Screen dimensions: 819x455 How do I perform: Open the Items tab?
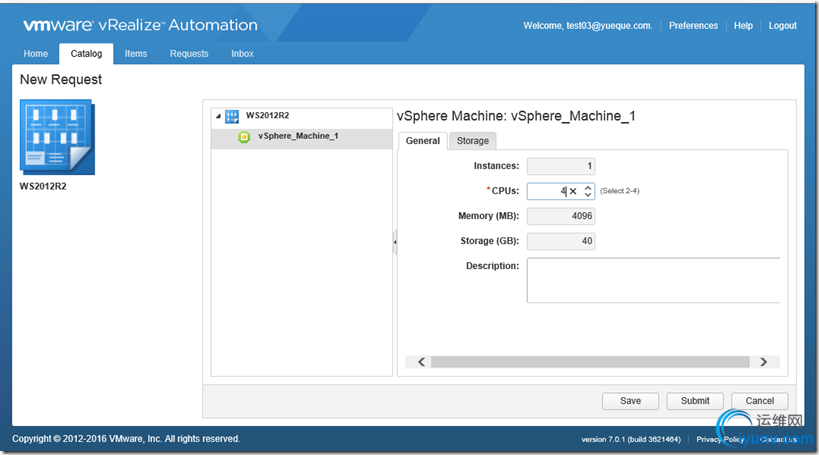click(x=136, y=54)
